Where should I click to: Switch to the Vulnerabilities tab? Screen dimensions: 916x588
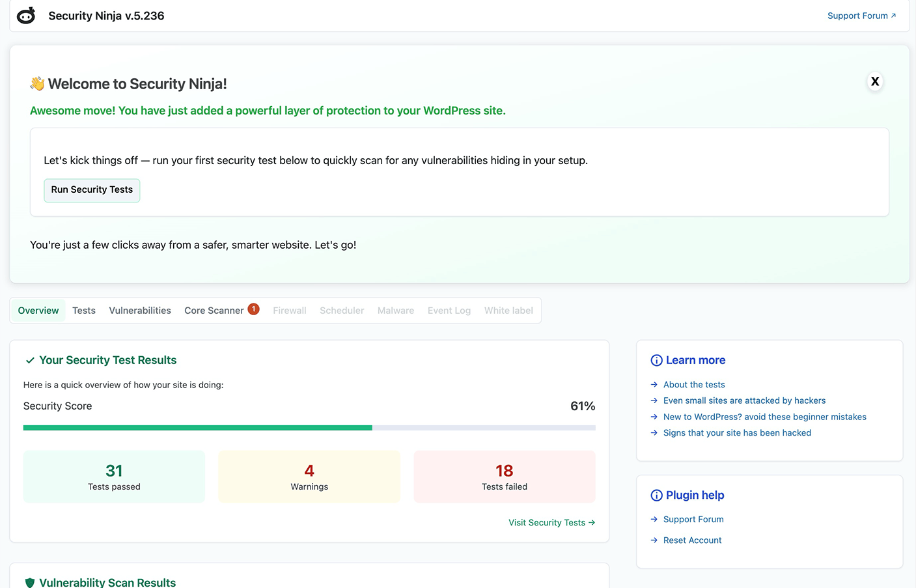pyautogui.click(x=139, y=310)
